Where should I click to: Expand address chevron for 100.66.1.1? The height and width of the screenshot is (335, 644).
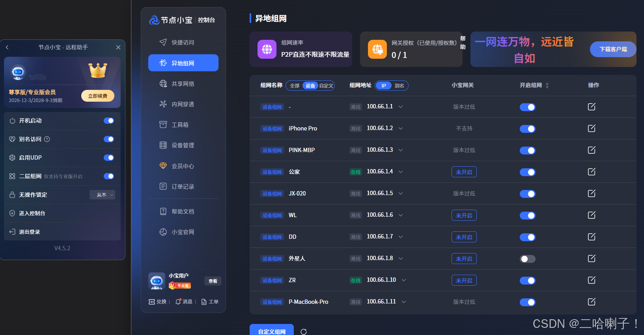(401, 107)
